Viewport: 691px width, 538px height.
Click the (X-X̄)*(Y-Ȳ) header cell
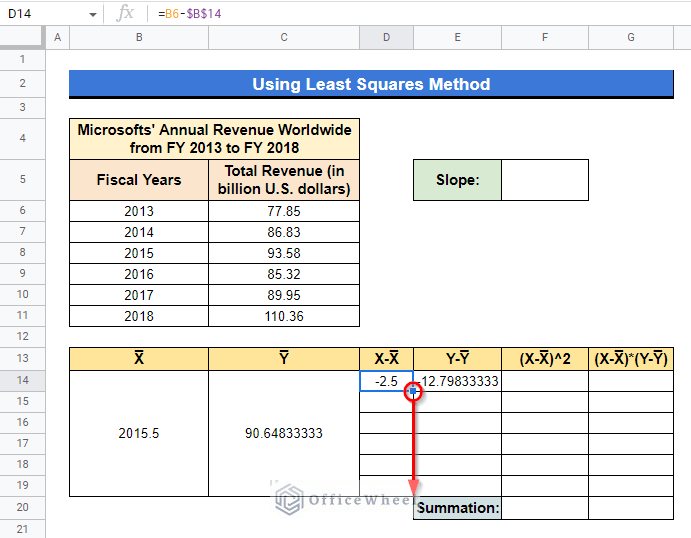(x=631, y=359)
